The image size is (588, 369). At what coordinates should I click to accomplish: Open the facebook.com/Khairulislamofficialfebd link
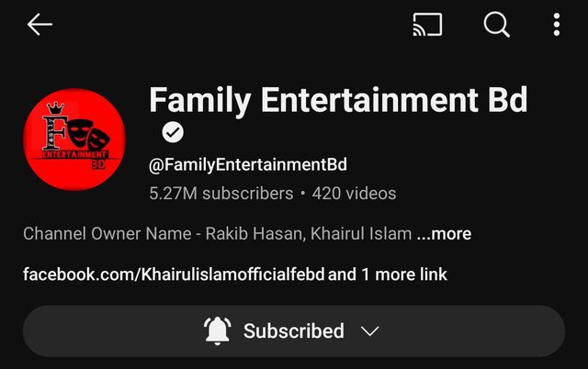pos(174,274)
